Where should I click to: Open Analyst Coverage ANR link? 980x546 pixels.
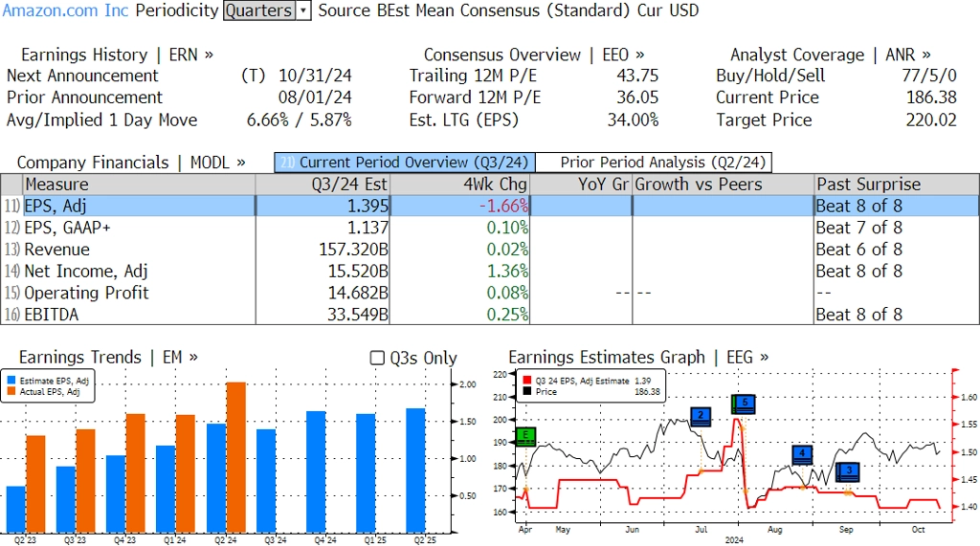830,55
